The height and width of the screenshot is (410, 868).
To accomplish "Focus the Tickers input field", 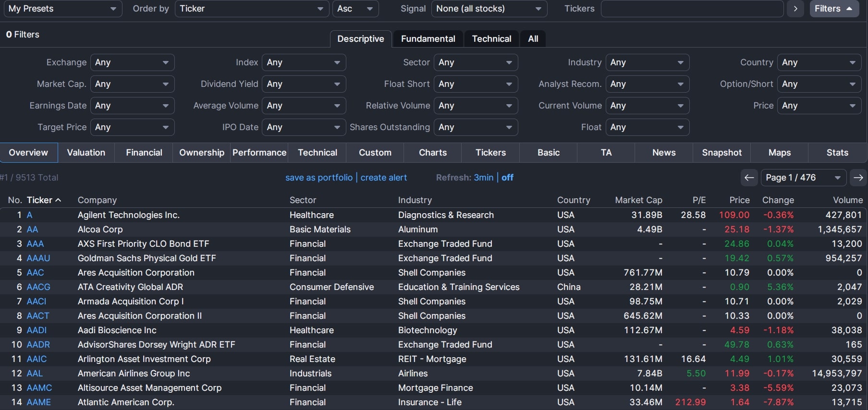I will click(x=692, y=9).
